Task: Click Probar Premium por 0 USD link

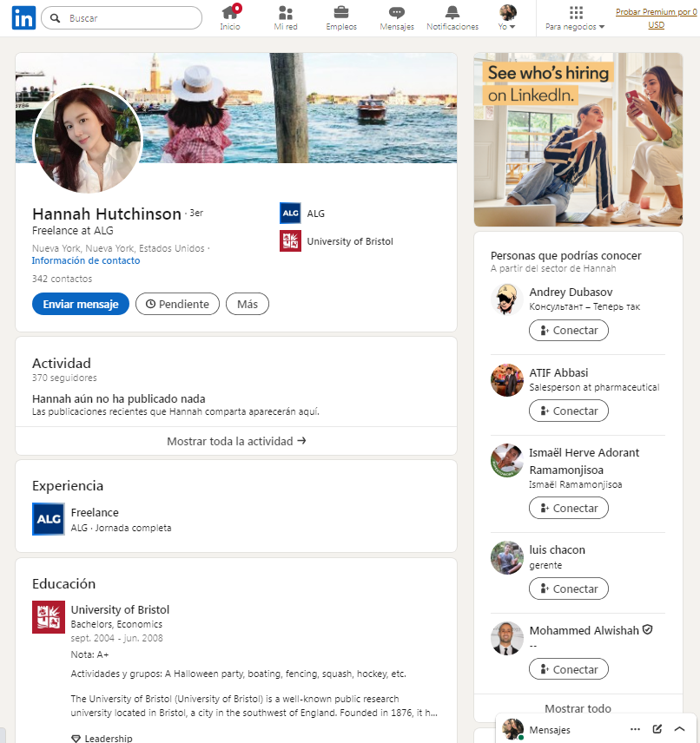Action: click(x=656, y=18)
